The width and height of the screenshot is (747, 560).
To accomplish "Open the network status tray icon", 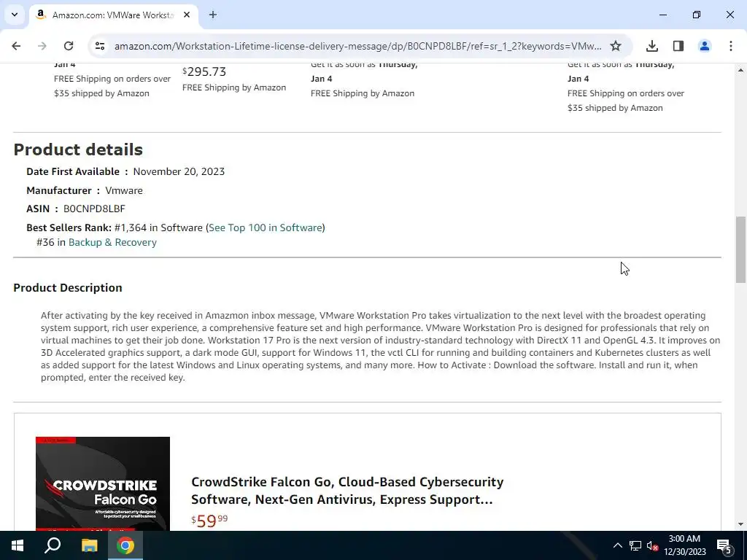I will [x=635, y=545].
